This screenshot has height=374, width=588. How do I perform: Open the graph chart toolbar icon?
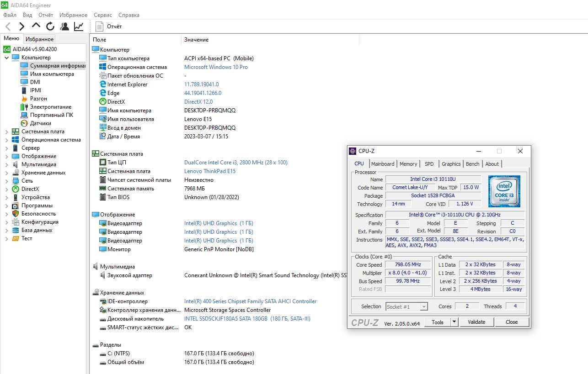[79, 26]
